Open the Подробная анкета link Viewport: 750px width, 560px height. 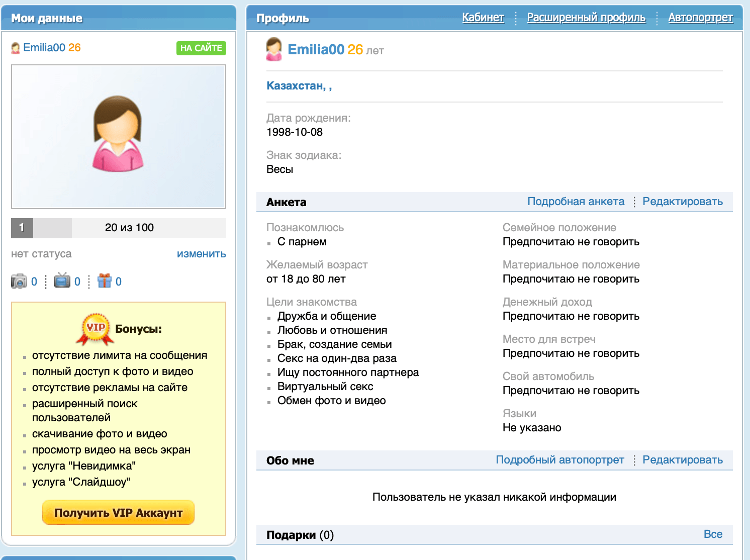tap(576, 202)
